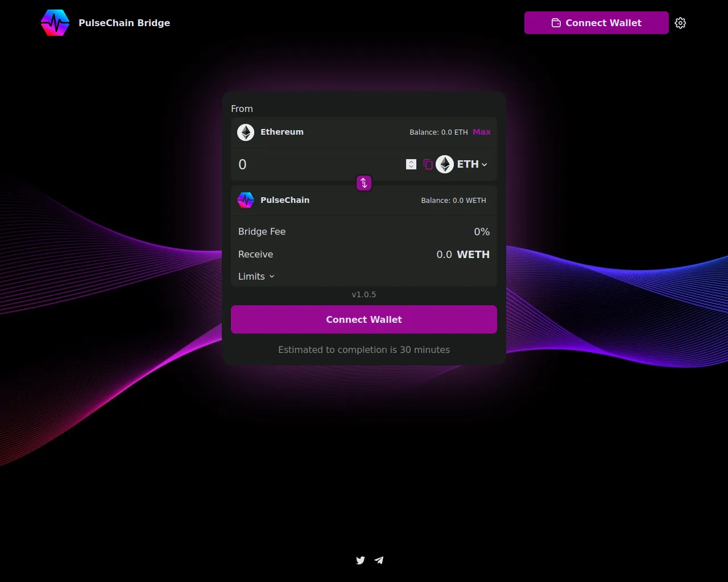Click Connect Wallet in the top header
The height and width of the screenshot is (582, 728).
coord(596,23)
